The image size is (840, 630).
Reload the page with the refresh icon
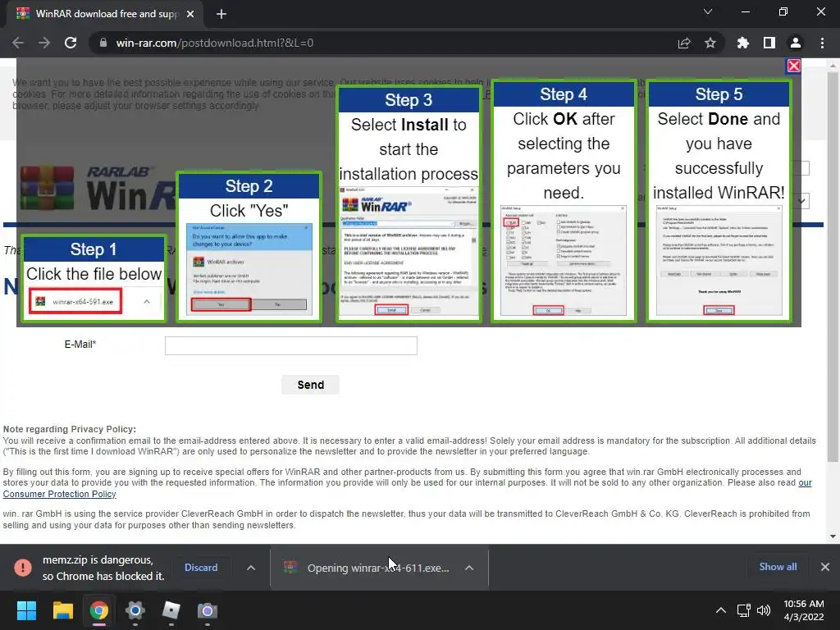(71, 43)
